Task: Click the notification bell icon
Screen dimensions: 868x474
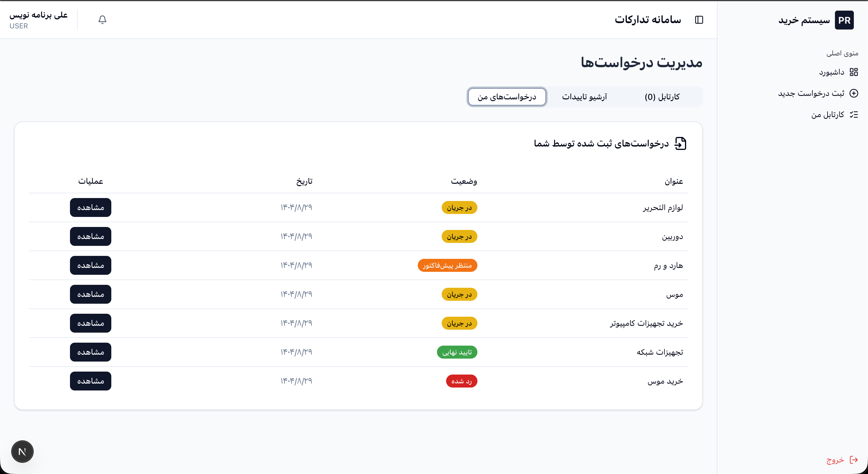Action: pos(102,20)
